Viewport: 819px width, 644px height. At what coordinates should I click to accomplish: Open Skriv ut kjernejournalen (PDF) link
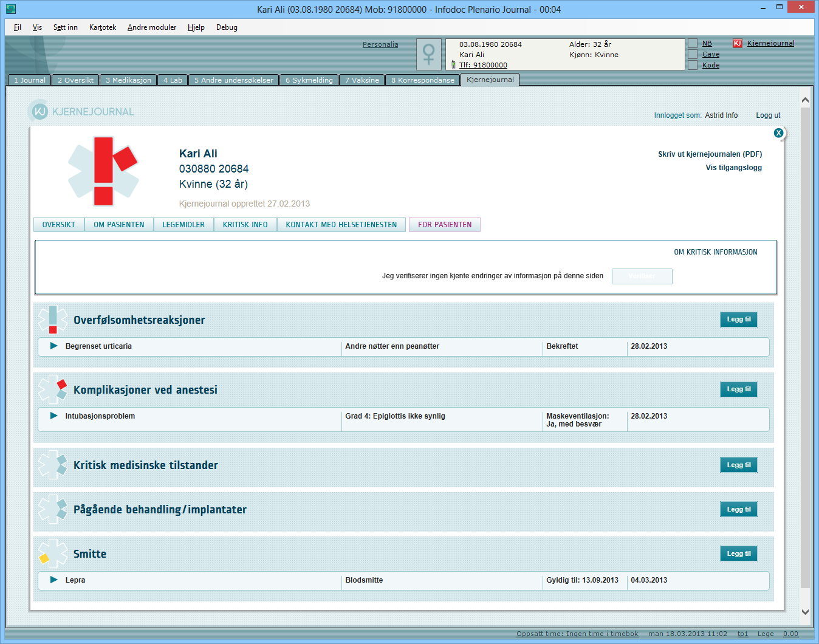click(x=710, y=154)
